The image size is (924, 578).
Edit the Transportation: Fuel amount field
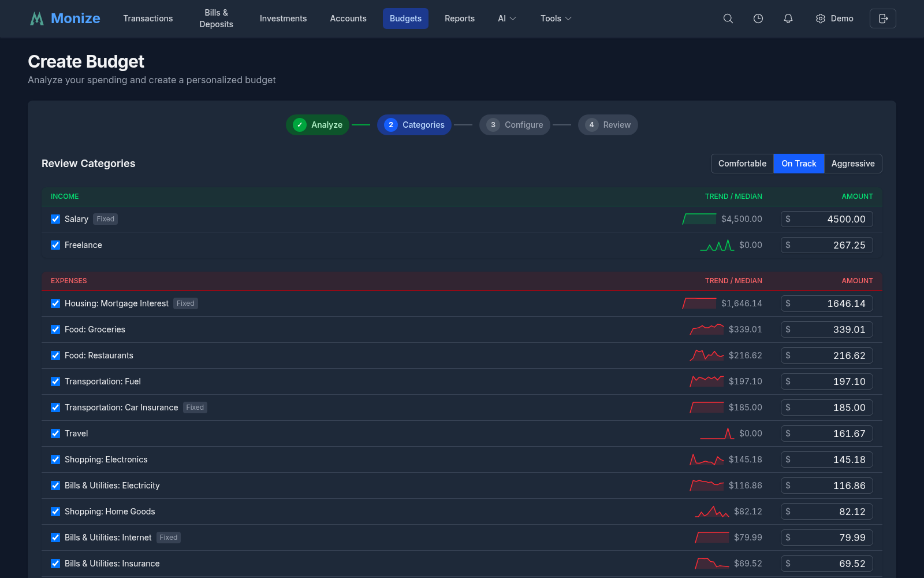826,381
